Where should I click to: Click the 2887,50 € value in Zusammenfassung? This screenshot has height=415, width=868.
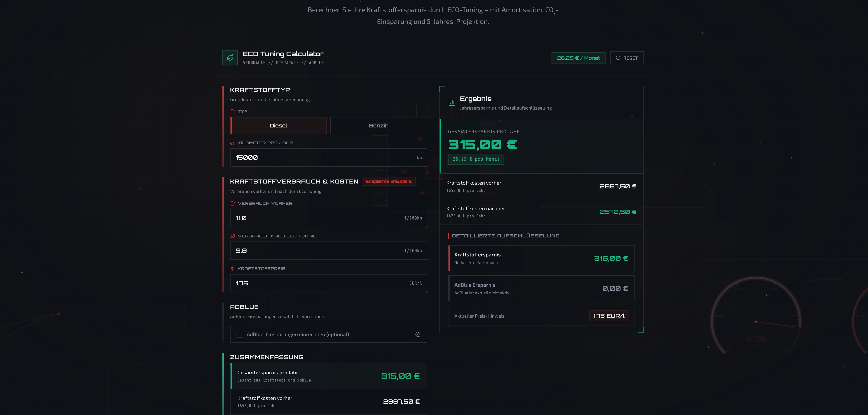pos(401,402)
